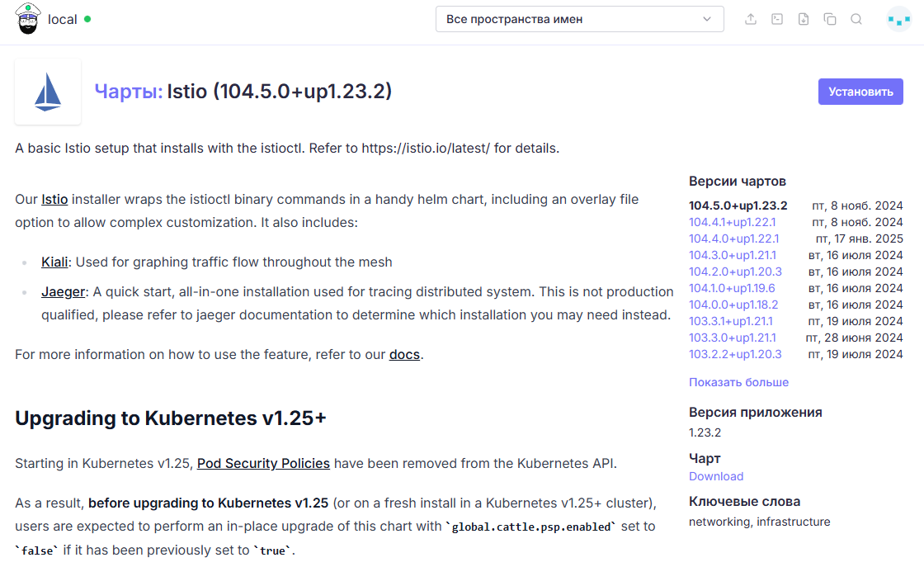
Task: Click the Ключевые слова label
Action: pos(744,502)
